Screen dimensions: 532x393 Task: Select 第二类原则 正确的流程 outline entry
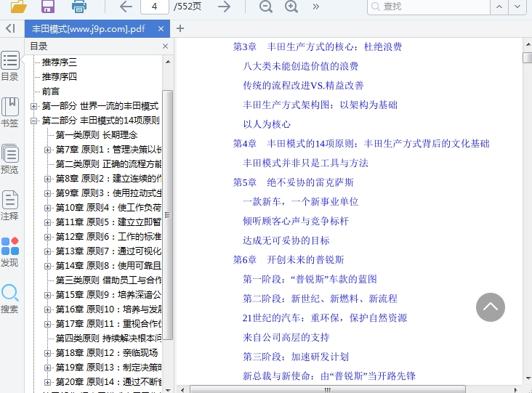click(x=108, y=164)
